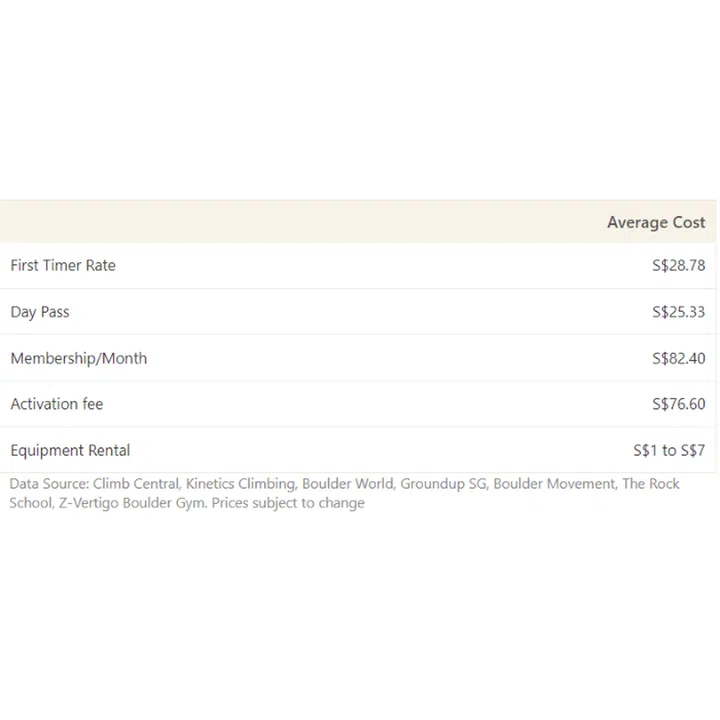This screenshot has height=720, width=720.
Task: Click Boulder World in the source list
Action: pos(348,484)
